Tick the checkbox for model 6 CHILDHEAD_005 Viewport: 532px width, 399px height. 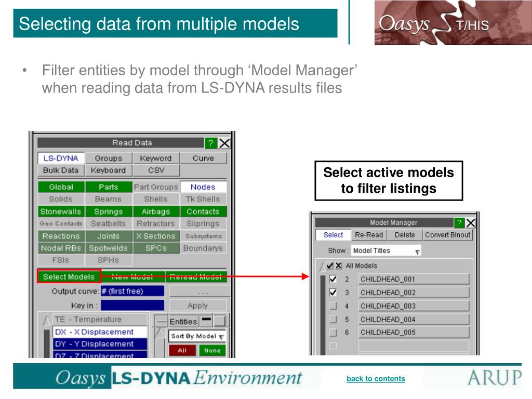click(x=333, y=332)
